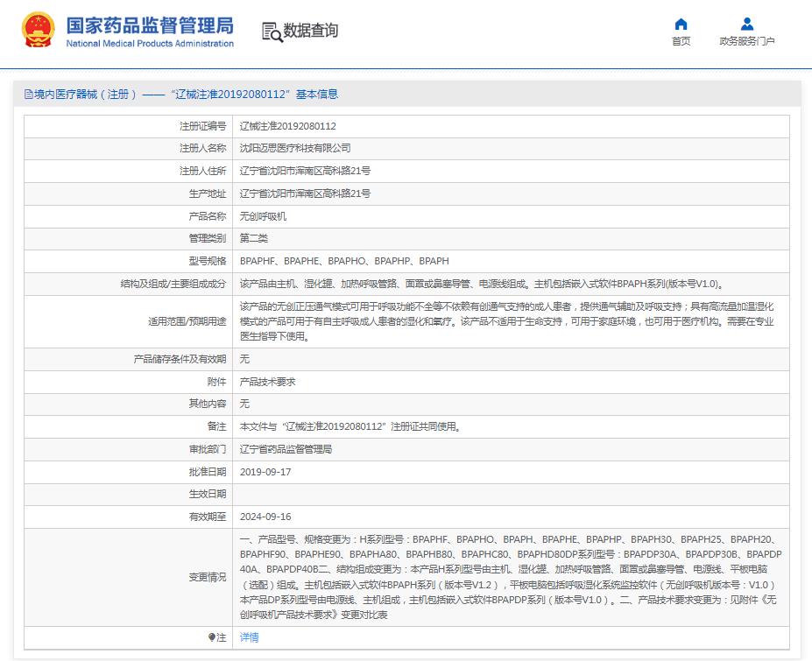Screen dimensions: 812x661
Task: Click registrant name 沈阳迈思医疗科技有限公司
Action: point(295,148)
